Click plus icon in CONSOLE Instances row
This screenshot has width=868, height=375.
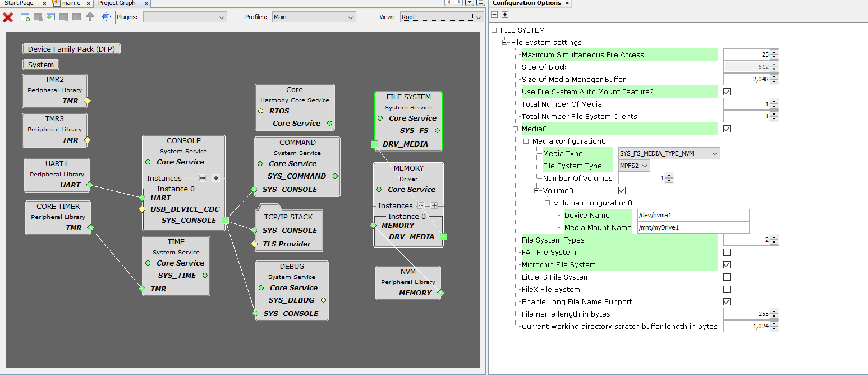[216, 178]
